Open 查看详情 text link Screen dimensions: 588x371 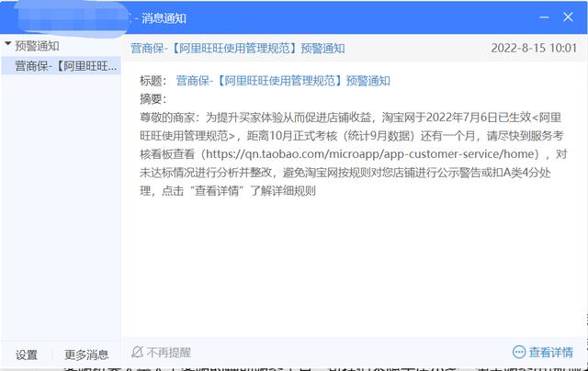pos(551,352)
